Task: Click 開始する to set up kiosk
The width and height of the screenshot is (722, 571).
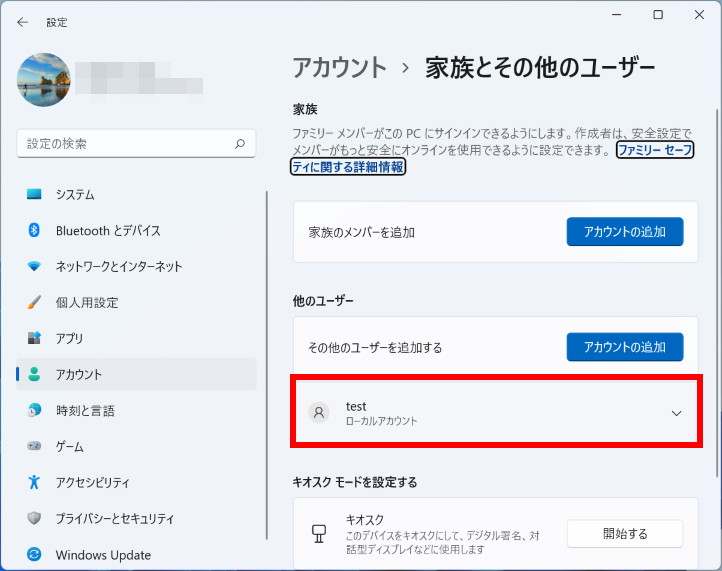Action: [x=624, y=533]
